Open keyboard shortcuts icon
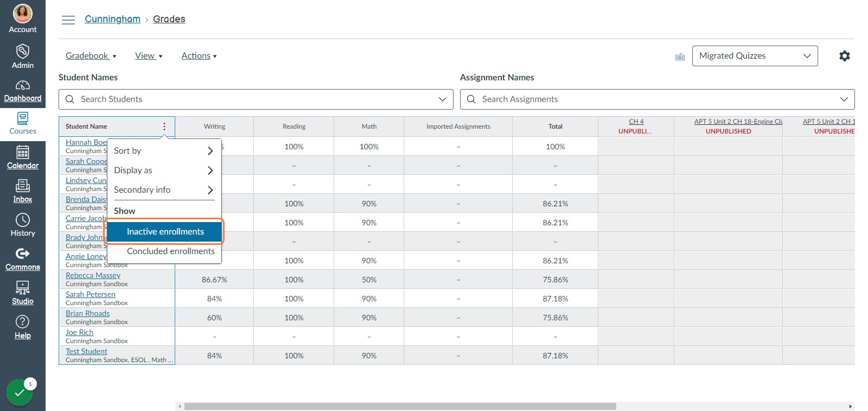The width and height of the screenshot is (868, 411). [680, 56]
